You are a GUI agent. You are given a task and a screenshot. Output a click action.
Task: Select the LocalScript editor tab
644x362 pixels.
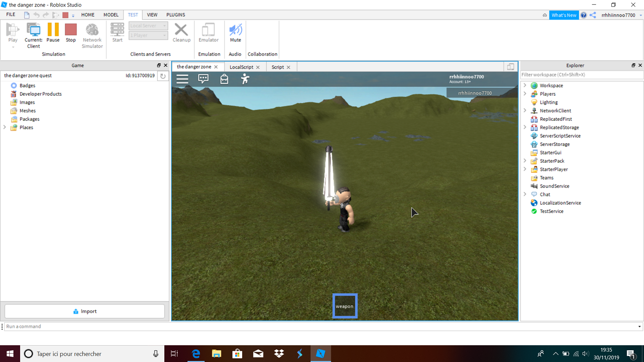(x=242, y=67)
